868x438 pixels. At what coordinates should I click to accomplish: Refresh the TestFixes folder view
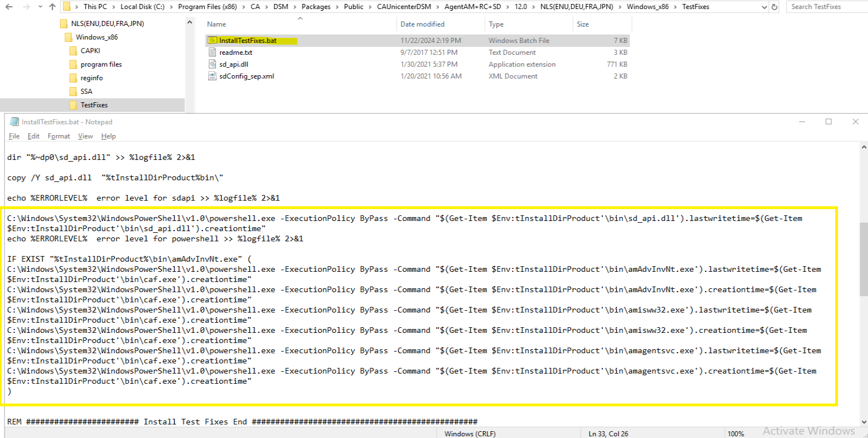[774, 7]
